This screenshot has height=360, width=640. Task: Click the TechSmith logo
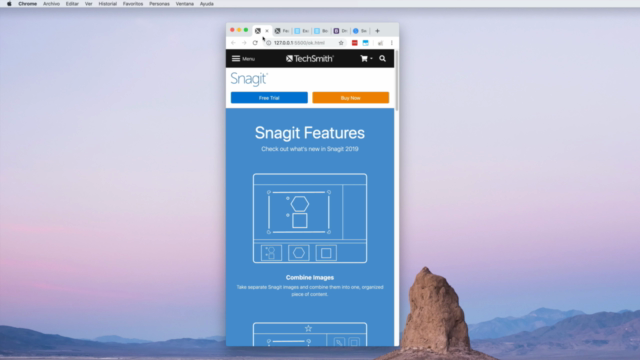tap(310, 59)
